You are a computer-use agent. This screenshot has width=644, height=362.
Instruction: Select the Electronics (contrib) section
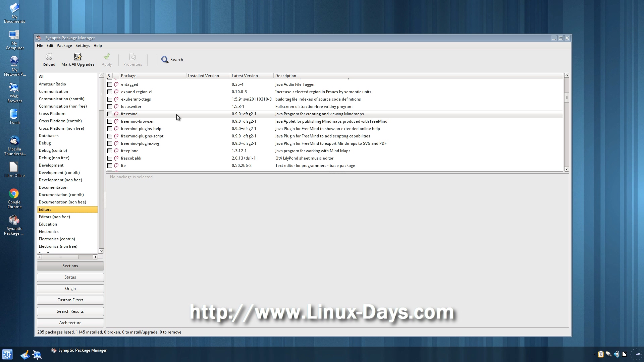(x=67, y=239)
